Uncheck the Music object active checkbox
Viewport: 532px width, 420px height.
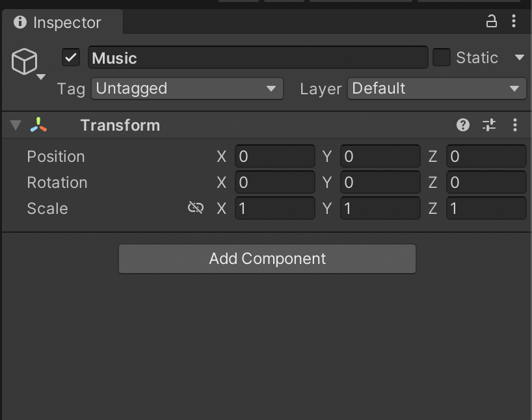click(x=71, y=57)
